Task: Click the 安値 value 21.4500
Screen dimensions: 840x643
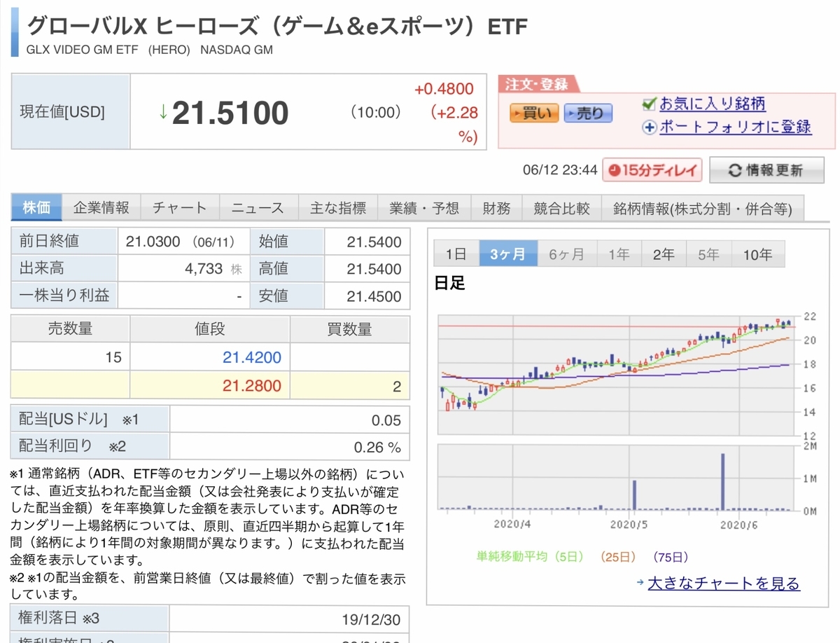Action: pos(374,296)
